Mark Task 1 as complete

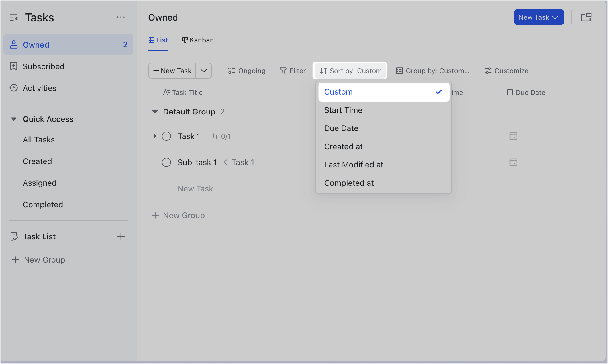(166, 136)
